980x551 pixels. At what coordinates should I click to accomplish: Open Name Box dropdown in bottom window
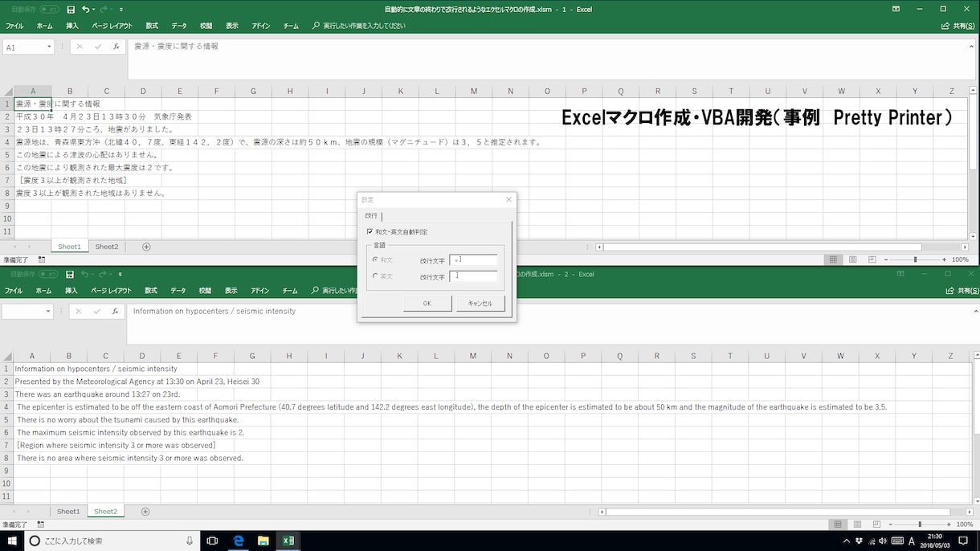point(49,311)
